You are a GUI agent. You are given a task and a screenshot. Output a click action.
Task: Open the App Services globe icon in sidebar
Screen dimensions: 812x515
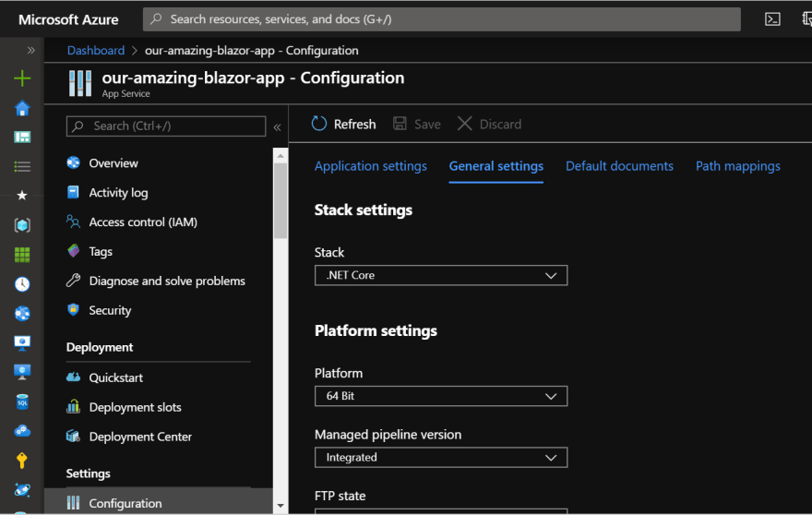22,314
